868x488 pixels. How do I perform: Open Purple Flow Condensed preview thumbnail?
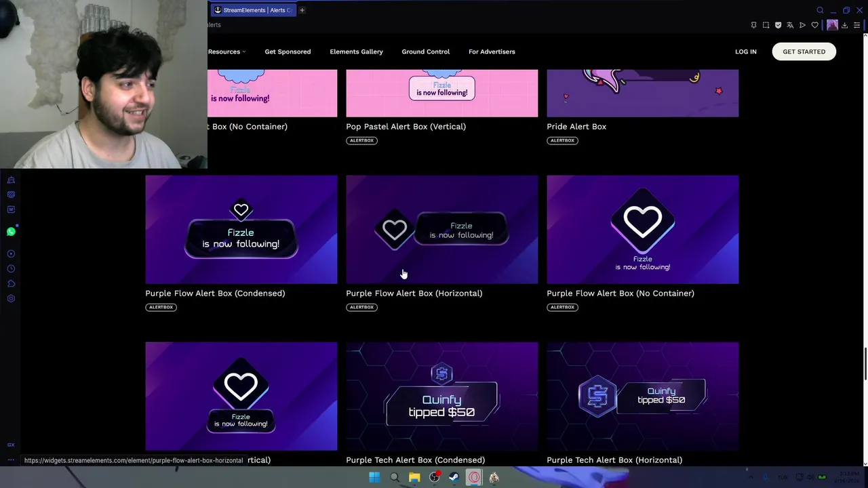241,230
